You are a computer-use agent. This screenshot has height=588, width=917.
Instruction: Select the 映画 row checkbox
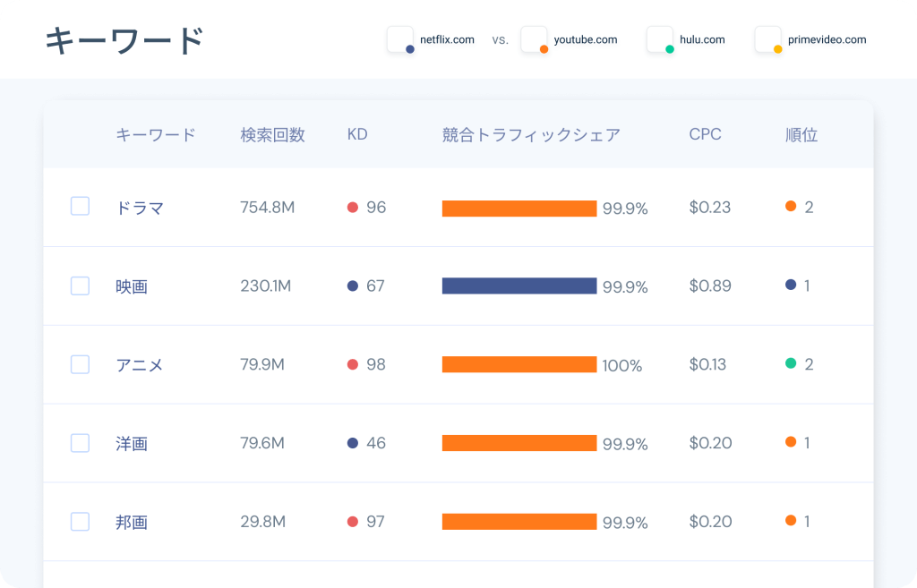coord(80,285)
